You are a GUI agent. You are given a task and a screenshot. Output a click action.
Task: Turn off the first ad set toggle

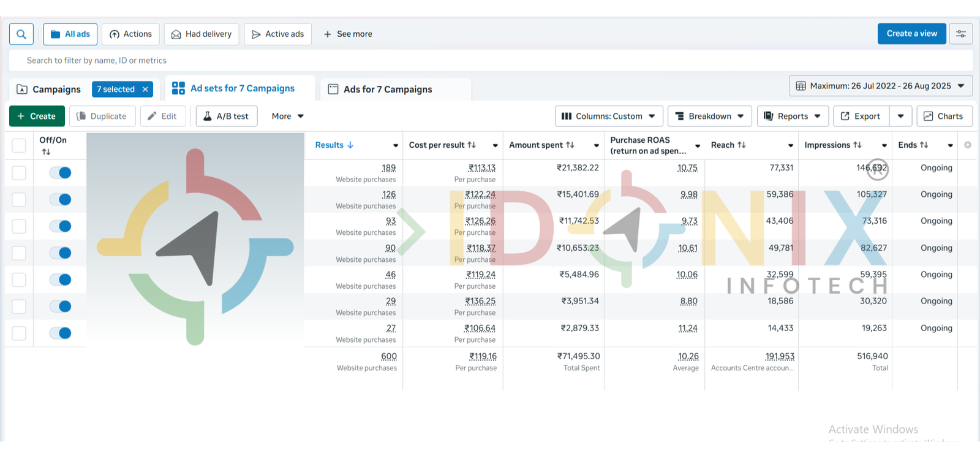point(61,173)
